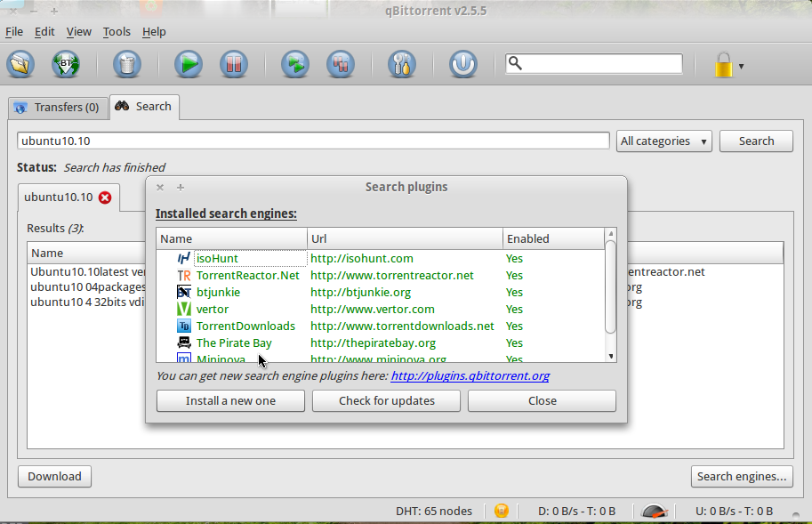
Task: Delete torrent with trash can icon
Action: [127, 65]
